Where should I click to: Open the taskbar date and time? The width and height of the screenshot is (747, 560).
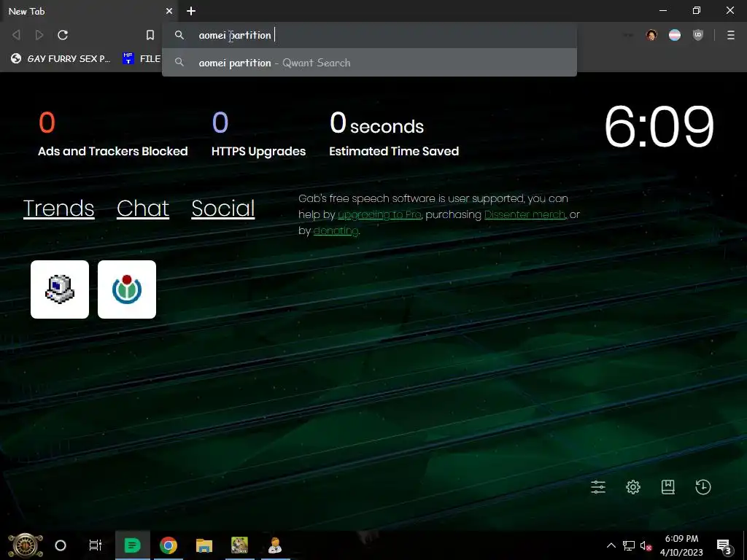[681, 545]
